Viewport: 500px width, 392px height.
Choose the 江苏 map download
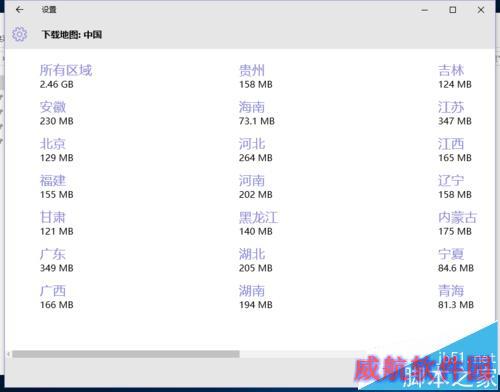455,113
